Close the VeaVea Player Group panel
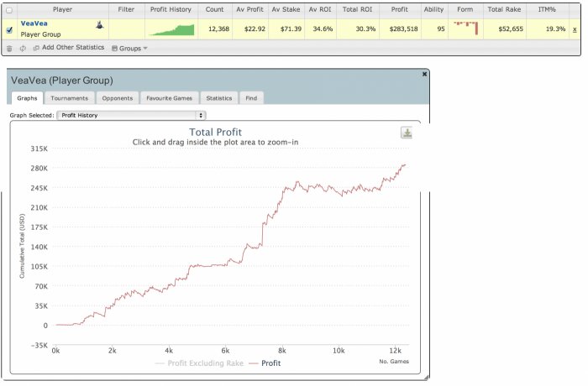Screen dimensions: 588x386 pyautogui.click(x=424, y=74)
